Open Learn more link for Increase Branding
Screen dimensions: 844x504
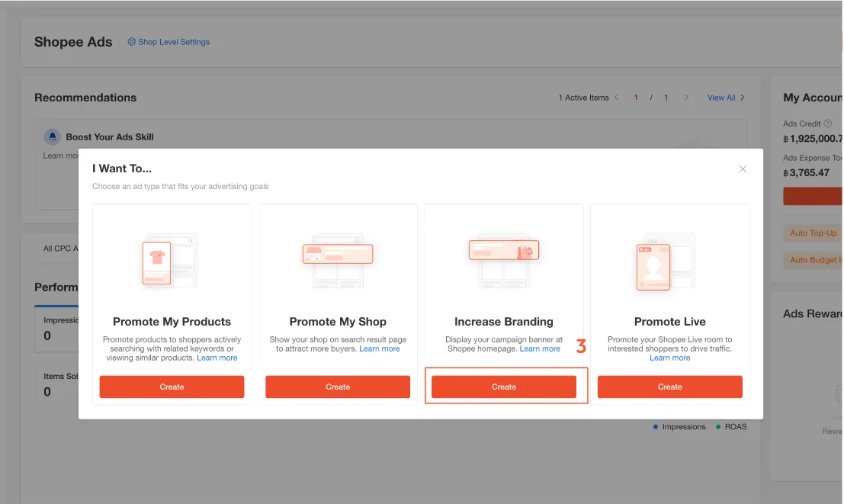pos(540,349)
